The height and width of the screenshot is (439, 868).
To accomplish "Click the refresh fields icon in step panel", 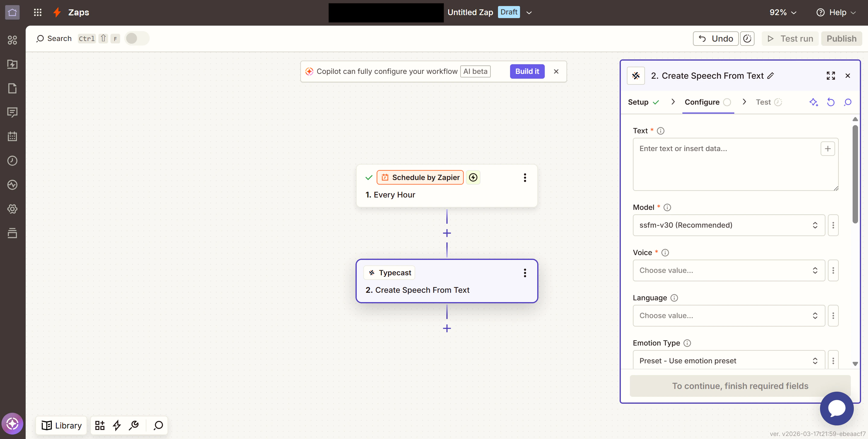I will tap(831, 102).
